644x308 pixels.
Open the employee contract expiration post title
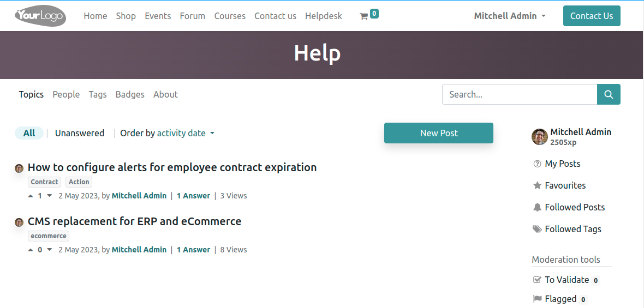click(x=172, y=167)
